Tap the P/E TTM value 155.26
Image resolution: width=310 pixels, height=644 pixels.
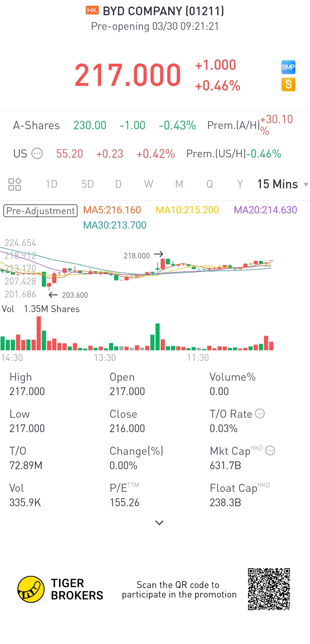[124, 502]
